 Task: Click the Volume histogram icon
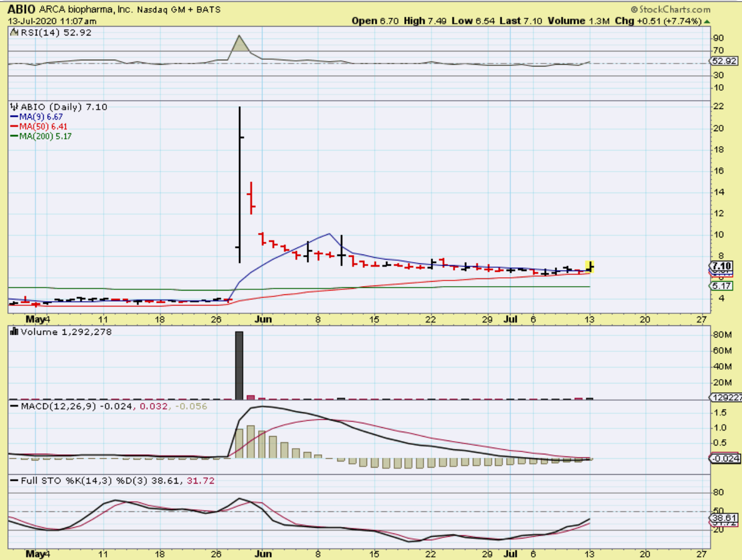[14, 332]
